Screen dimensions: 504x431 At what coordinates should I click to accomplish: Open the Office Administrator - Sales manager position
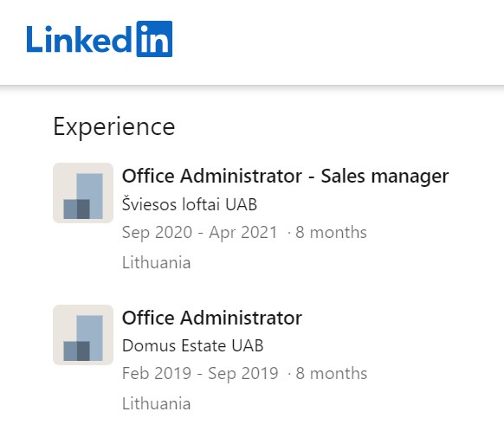[x=285, y=177]
